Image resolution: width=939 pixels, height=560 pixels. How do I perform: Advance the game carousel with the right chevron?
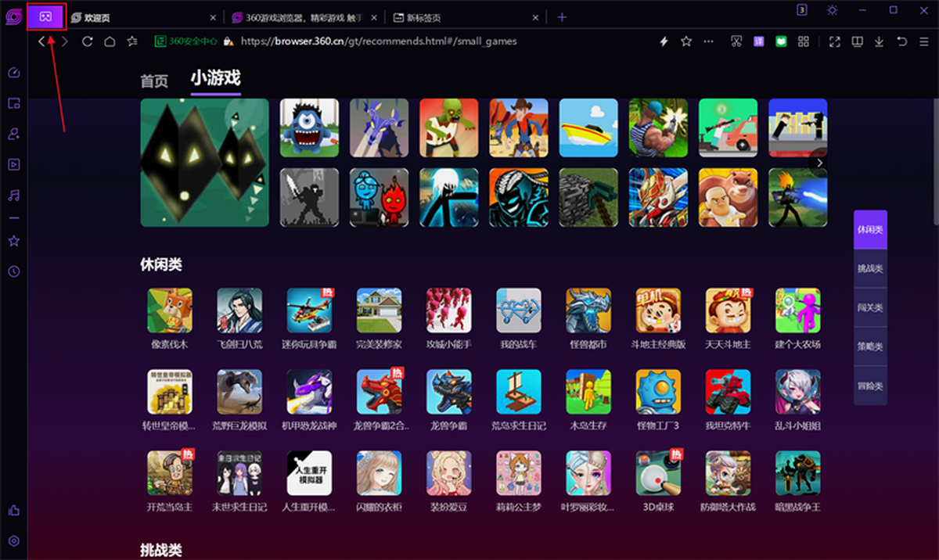pos(819,163)
